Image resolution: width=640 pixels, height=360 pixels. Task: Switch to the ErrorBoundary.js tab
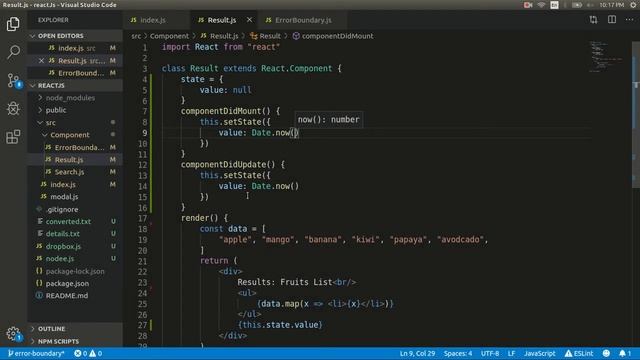[x=302, y=20]
